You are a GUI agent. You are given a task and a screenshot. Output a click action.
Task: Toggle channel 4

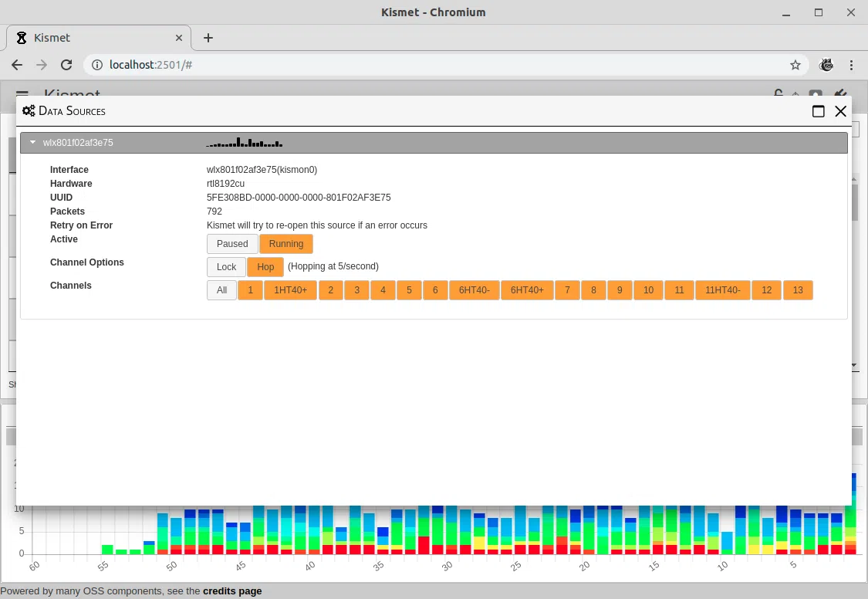coord(383,290)
